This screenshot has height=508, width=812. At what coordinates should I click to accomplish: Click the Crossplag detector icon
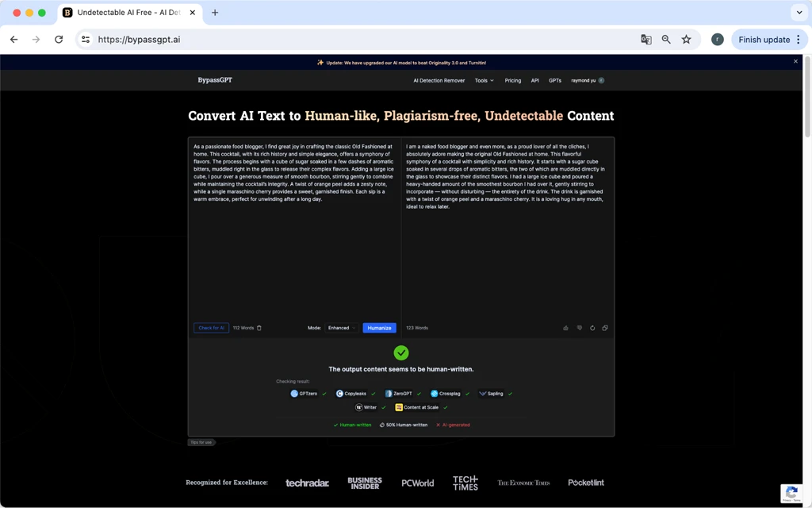tap(434, 394)
